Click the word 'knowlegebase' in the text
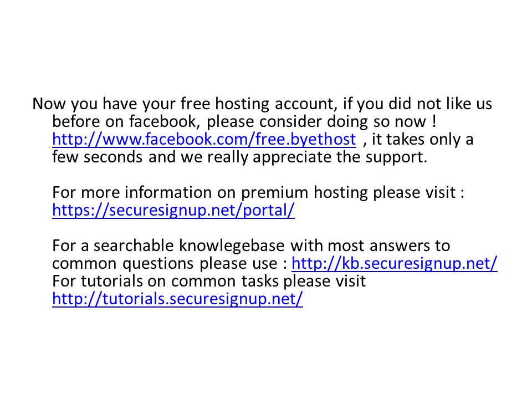 coord(232,245)
